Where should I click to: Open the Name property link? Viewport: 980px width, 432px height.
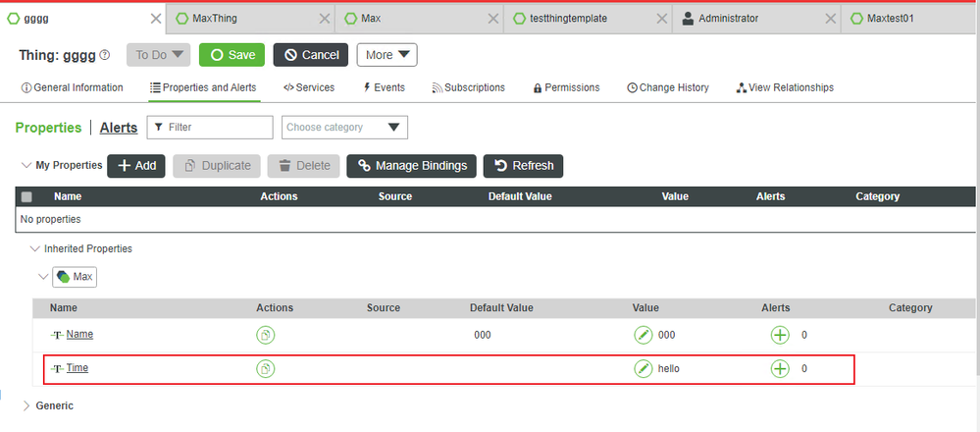coord(80,335)
